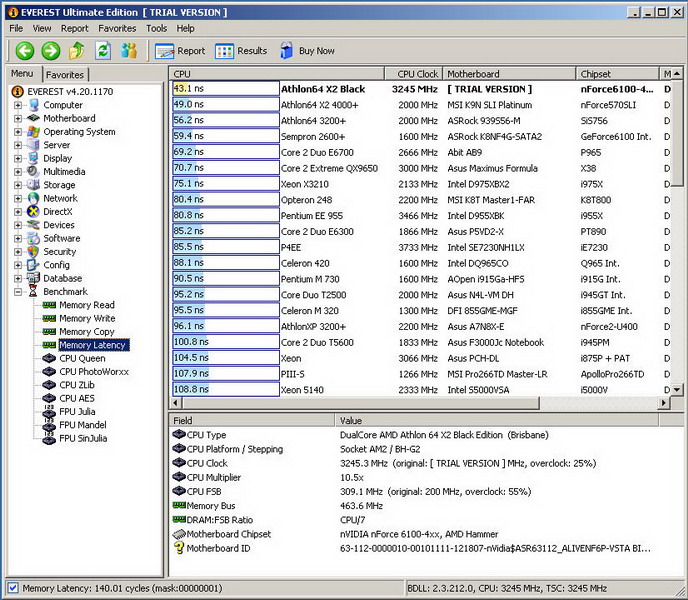This screenshot has width=688, height=600.
Task: Select Memory Write benchmark
Action: [x=87, y=318]
